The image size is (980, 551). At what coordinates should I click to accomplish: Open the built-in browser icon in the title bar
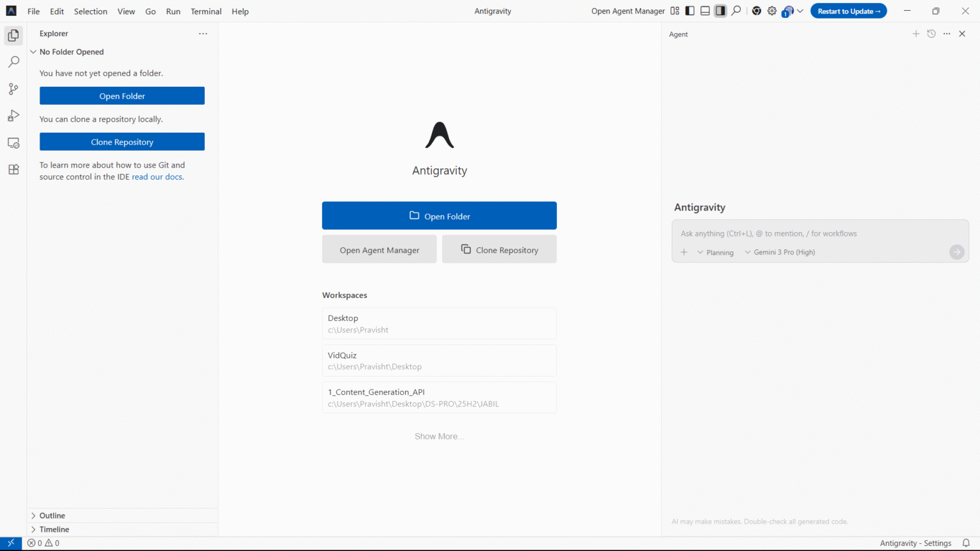coord(756,11)
